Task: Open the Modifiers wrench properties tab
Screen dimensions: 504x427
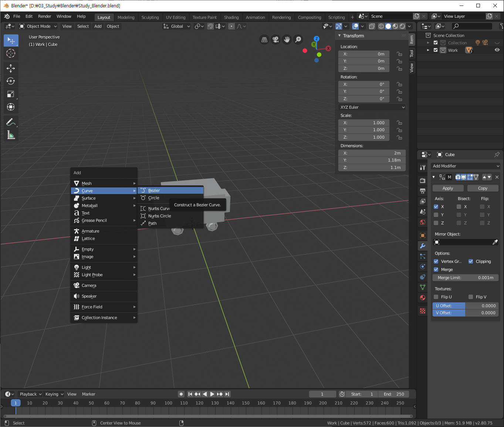Action: click(x=423, y=246)
